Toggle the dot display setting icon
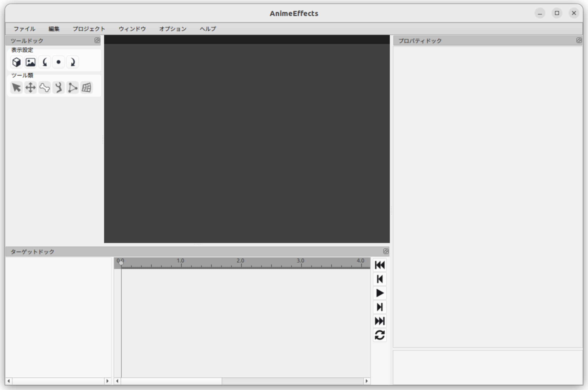588x390 pixels. 59,62
